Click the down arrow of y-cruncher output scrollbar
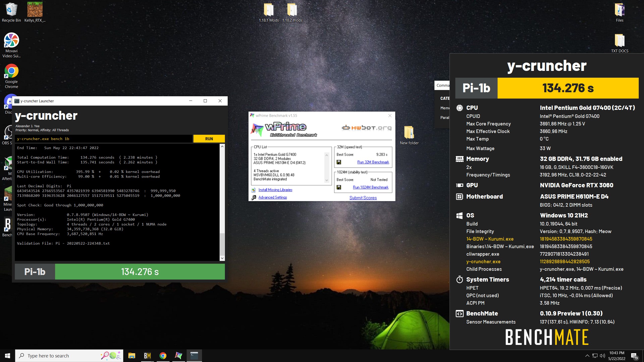 click(x=222, y=258)
